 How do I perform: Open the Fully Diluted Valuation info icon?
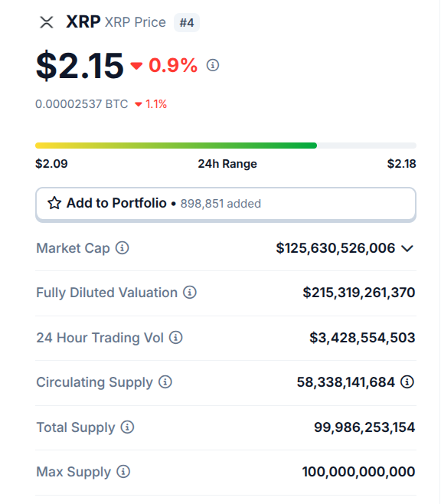coord(190,293)
